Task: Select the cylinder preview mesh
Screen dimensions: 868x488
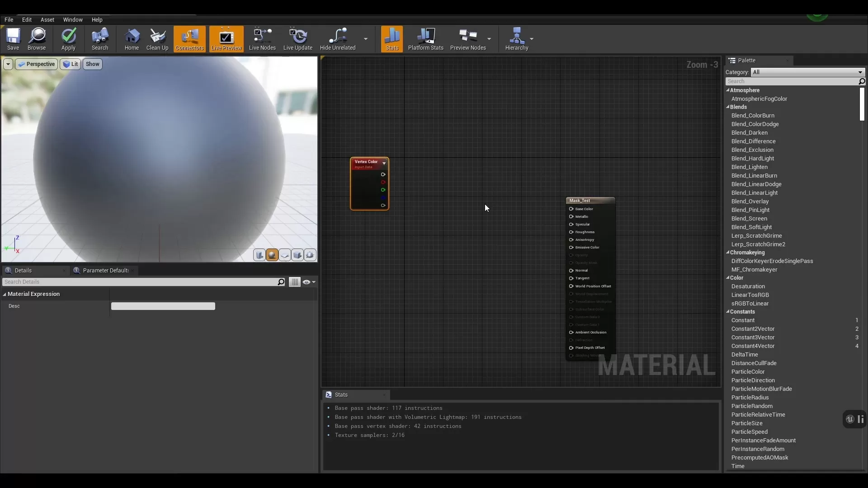Action: coord(259,255)
